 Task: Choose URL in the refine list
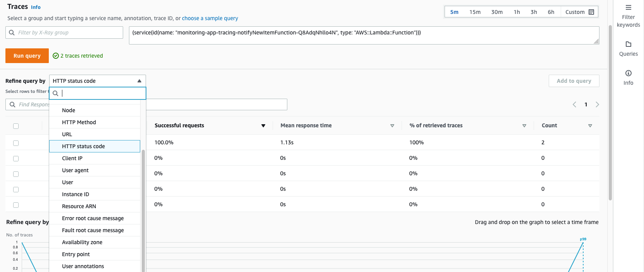tap(94, 134)
